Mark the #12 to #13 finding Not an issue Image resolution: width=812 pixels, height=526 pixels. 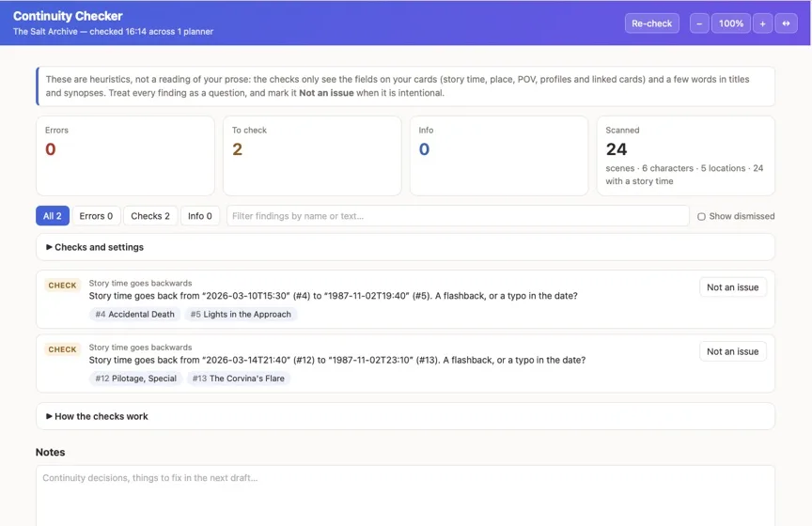[733, 351]
